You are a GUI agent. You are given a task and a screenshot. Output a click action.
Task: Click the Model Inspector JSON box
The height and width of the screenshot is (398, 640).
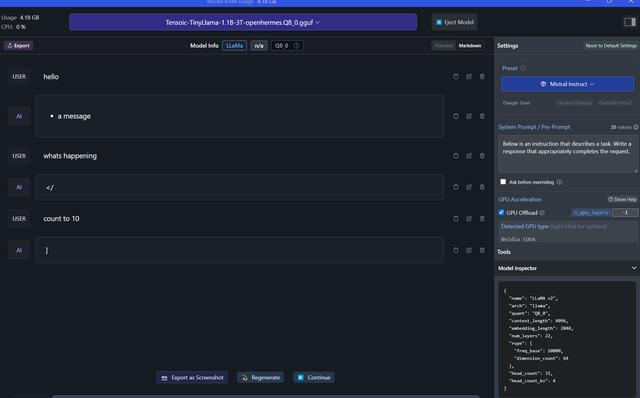coord(567,338)
